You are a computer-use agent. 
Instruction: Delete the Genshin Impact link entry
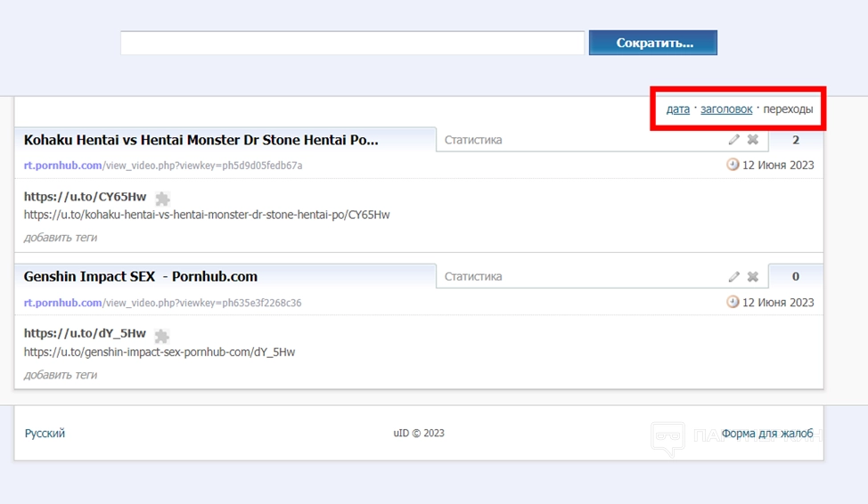tap(752, 277)
